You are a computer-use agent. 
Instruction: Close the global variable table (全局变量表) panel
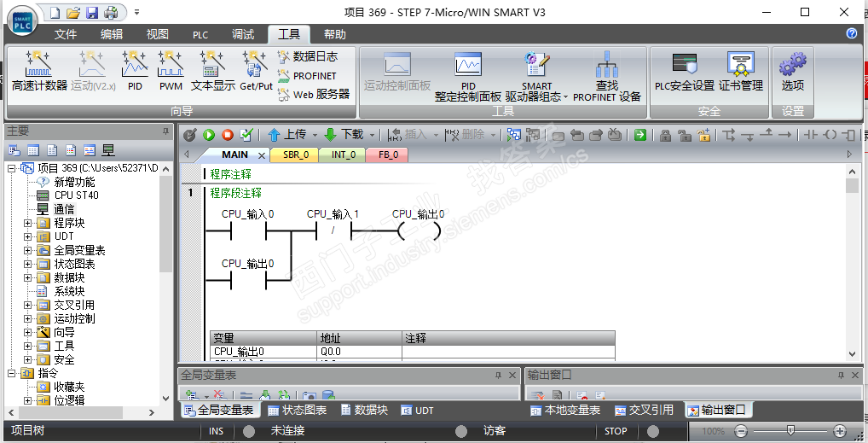pos(512,376)
